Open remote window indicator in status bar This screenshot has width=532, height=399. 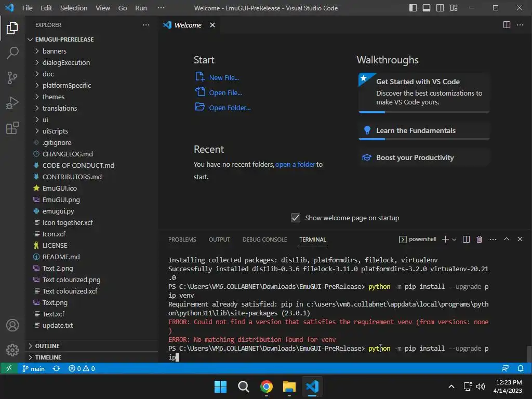[9, 368]
